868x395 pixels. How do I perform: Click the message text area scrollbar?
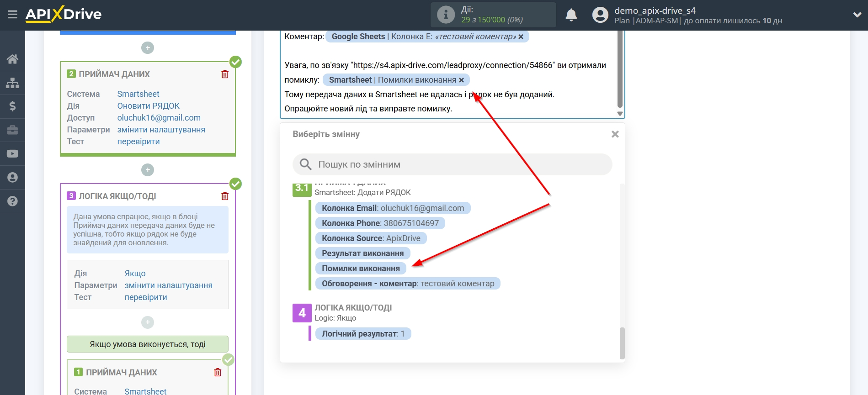click(620, 68)
